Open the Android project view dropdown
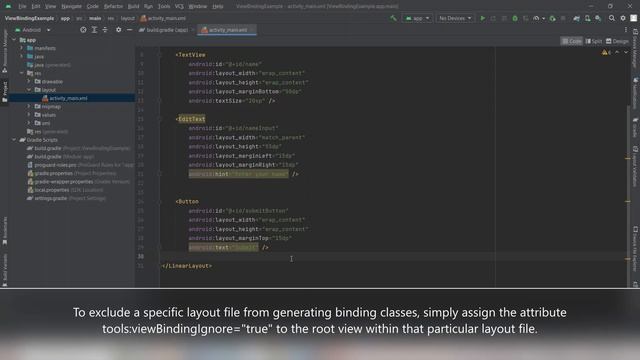The width and height of the screenshot is (640, 360). tap(33, 30)
